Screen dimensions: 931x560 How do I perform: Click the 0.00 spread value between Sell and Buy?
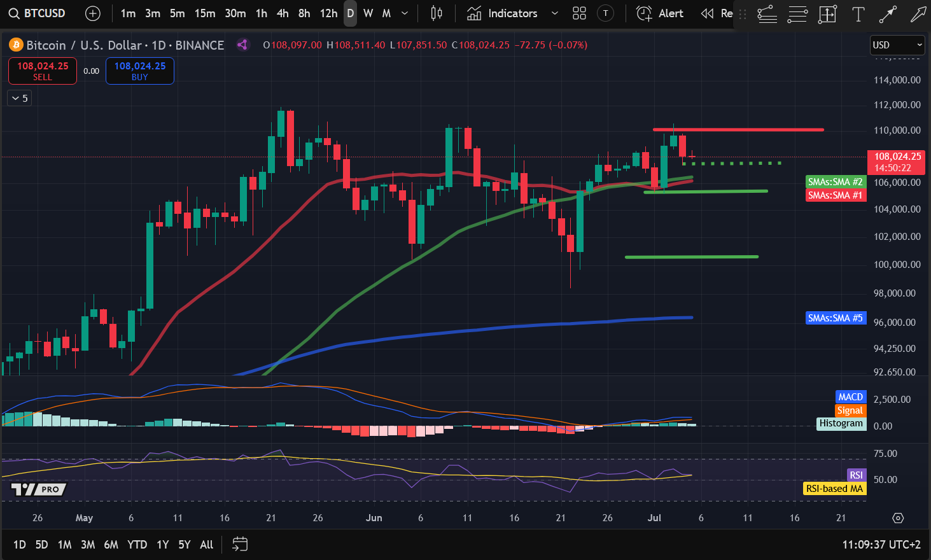91,71
